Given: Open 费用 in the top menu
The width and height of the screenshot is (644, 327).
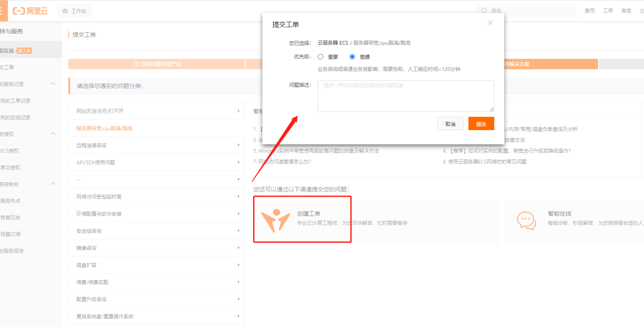Looking at the screenshot, I should point(589,11).
